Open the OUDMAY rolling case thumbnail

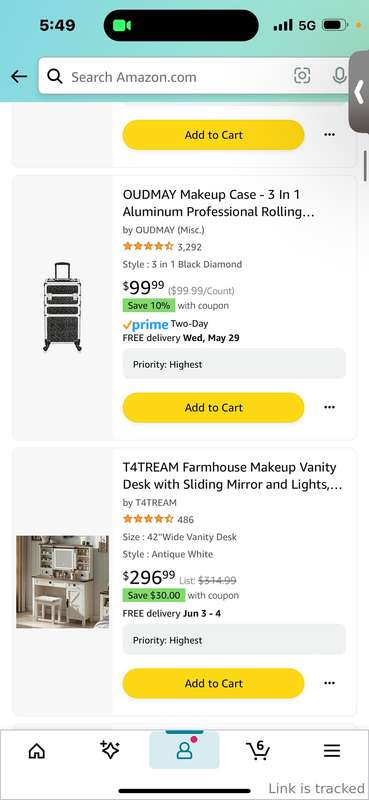tap(62, 307)
